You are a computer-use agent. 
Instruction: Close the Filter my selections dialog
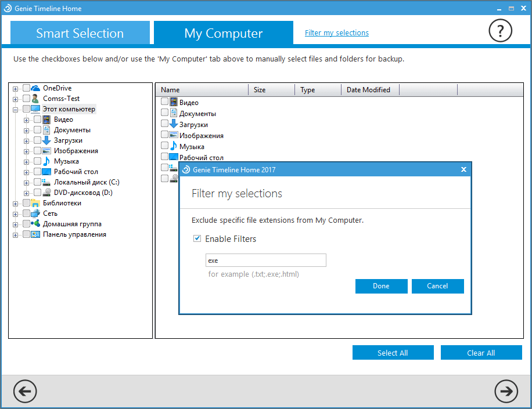(x=464, y=169)
